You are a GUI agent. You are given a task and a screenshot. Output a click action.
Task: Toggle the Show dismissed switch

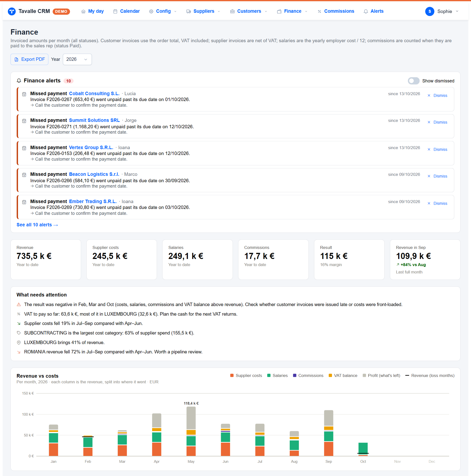[x=413, y=81]
